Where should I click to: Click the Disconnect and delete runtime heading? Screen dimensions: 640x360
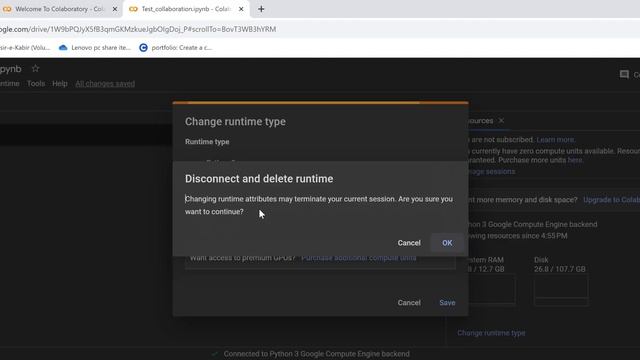(259, 179)
